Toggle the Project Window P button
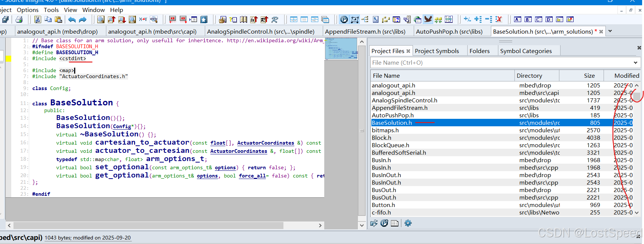Viewport: 644px width, 244px height. (344, 19)
